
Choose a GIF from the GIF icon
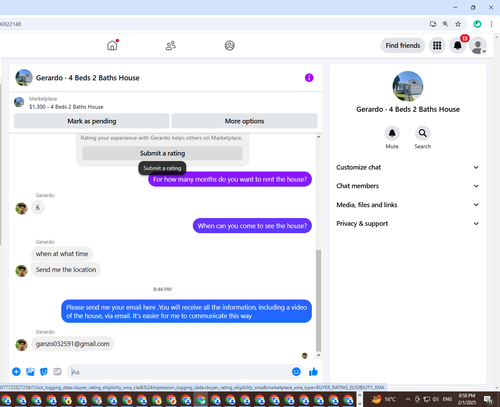coord(57,371)
